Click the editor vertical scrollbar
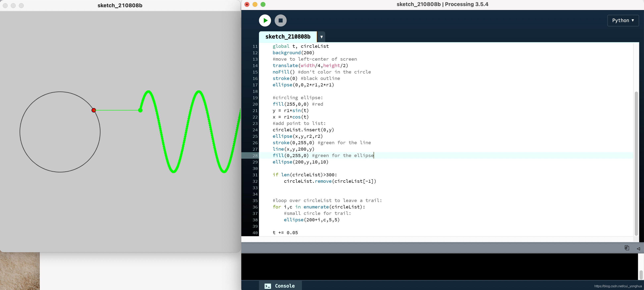 (636, 163)
